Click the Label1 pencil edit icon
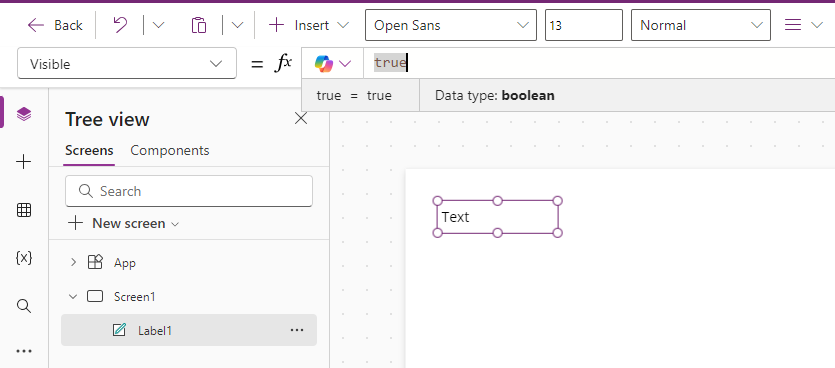This screenshot has width=835, height=368. click(119, 330)
